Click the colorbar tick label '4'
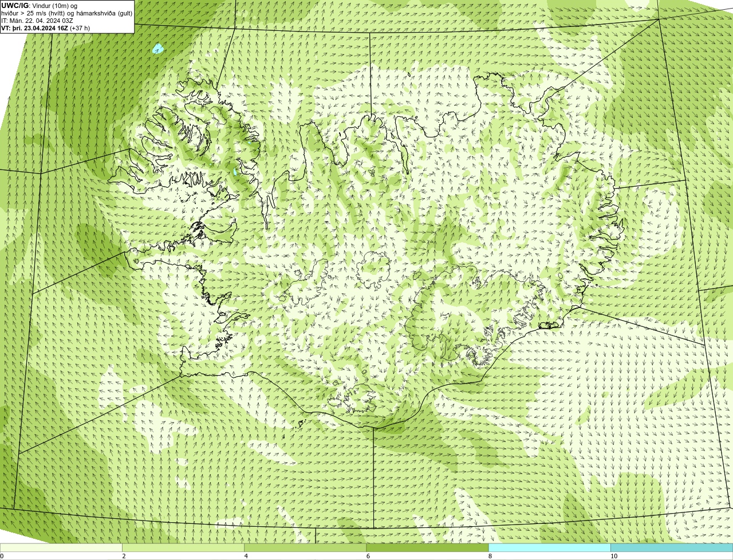This screenshot has width=733, height=560. click(x=246, y=556)
